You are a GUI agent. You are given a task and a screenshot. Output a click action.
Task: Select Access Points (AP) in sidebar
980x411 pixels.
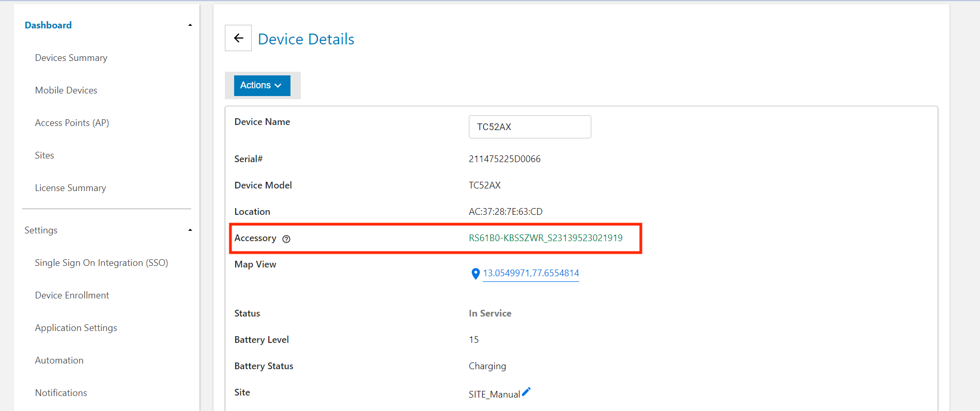tap(72, 123)
